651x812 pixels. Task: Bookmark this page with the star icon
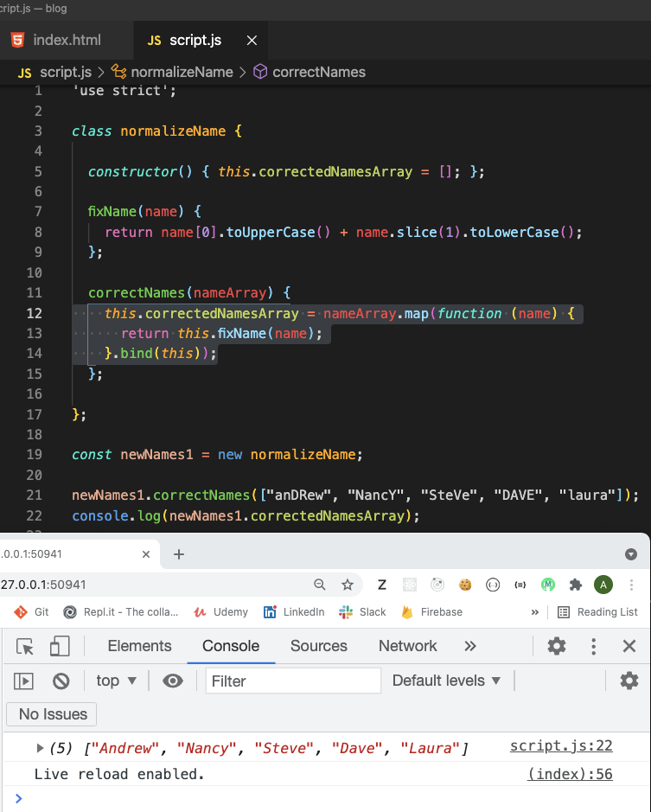tap(348, 585)
